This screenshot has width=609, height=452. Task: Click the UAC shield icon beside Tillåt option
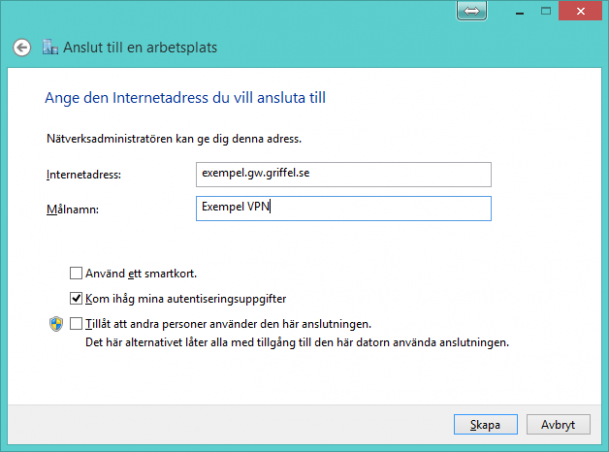56,324
